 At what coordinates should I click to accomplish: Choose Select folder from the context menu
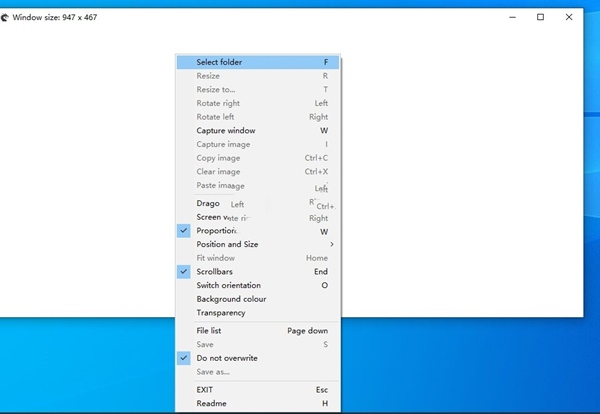(219, 62)
